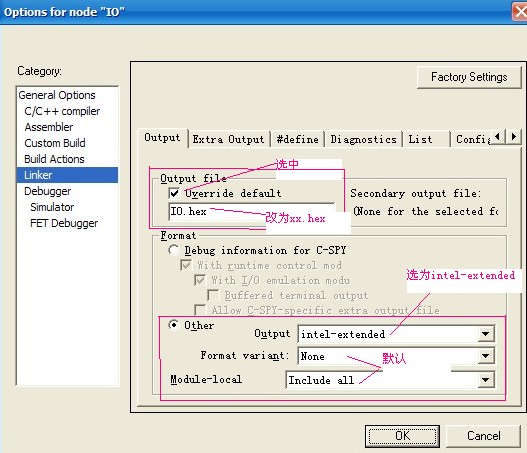The image size is (527, 453).
Task: Click the IO.hex output filename field
Action: point(251,212)
